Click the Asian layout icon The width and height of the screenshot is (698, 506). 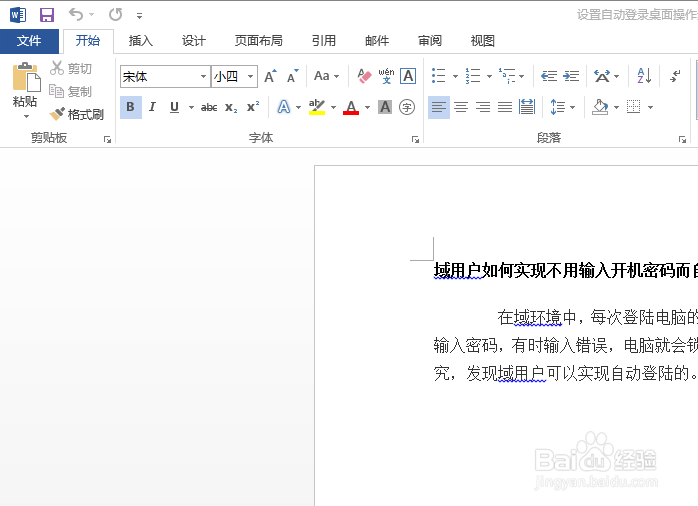pyautogui.click(x=602, y=76)
